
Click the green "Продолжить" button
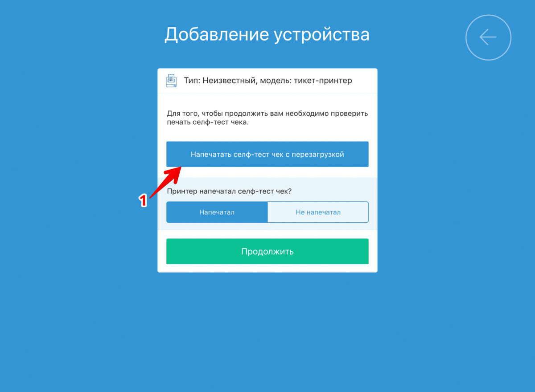click(267, 251)
